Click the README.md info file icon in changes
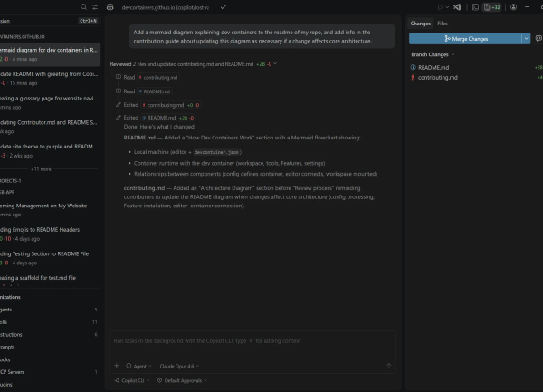The width and height of the screenshot is (543, 392). pyautogui.click(x=414, y=68)
